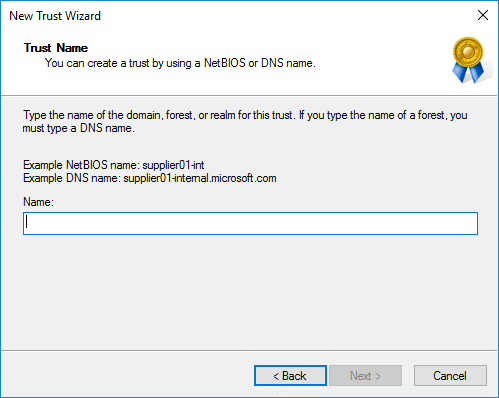Click the "Name:" field label
This screenshot has height=398, width=499.
point(38,202)
